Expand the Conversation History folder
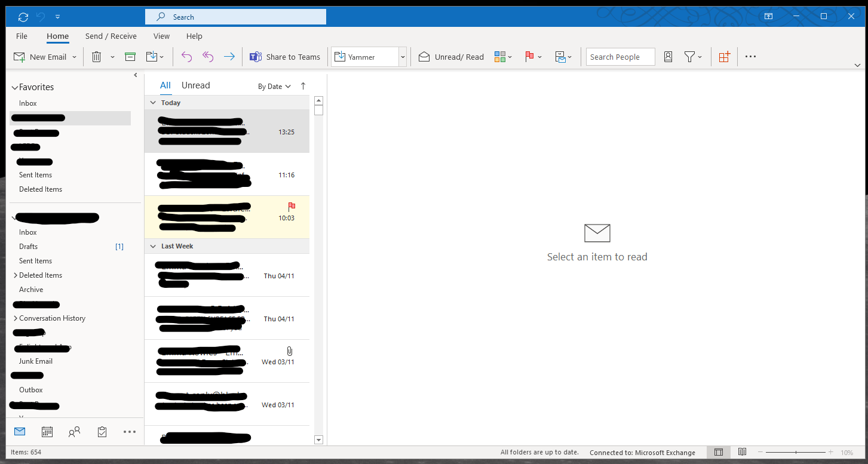Screen dimensions: 868x464 pyautogui.click(x=16, y=318)
